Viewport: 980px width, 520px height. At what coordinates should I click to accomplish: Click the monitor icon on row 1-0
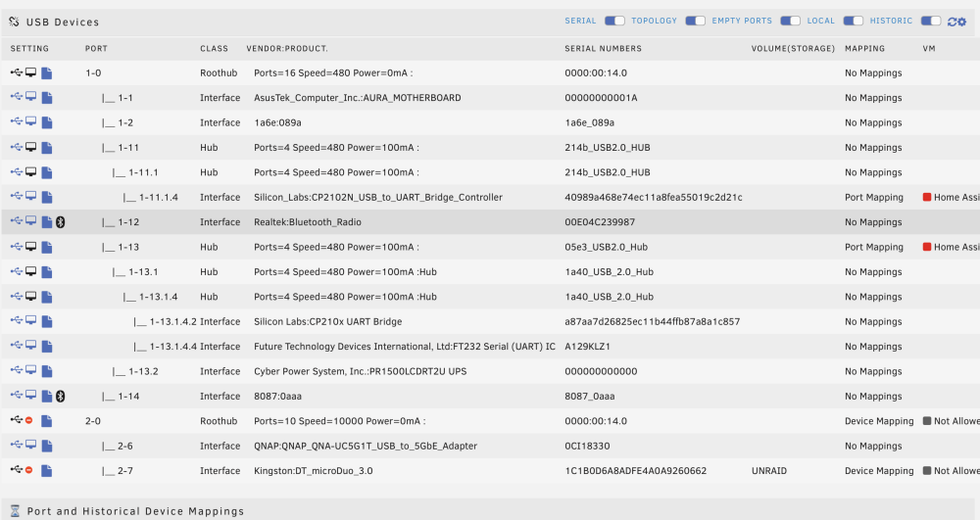tap(30, 73)
